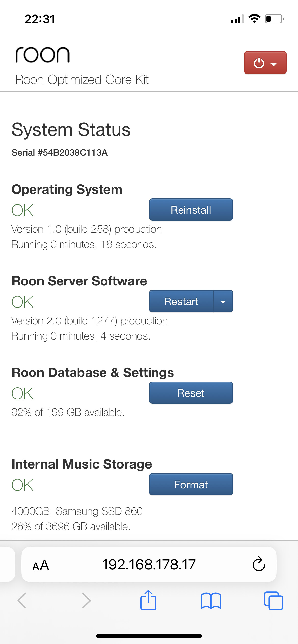The height and width of the screenshot is (644, 298).
Task: Open the Safari share sheet icon
Action: pos(148,600)
